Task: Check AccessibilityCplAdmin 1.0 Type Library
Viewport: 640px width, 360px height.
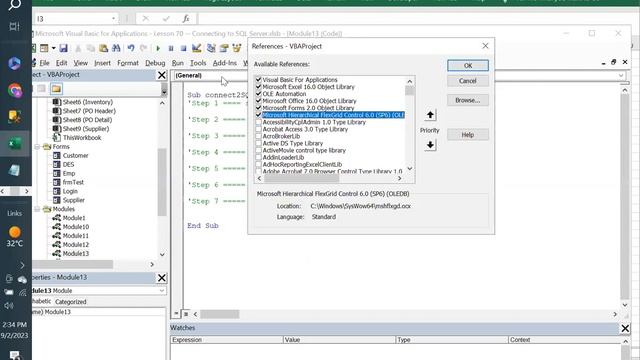Action: [x=258, y=122]
